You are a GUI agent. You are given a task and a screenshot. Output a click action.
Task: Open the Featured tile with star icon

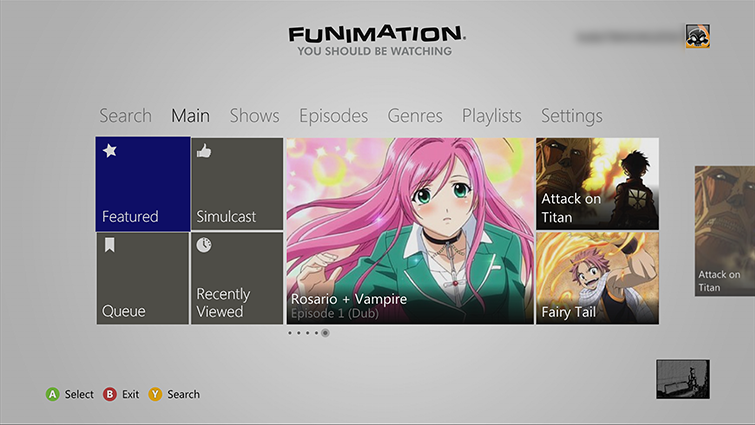pos(143,184)
